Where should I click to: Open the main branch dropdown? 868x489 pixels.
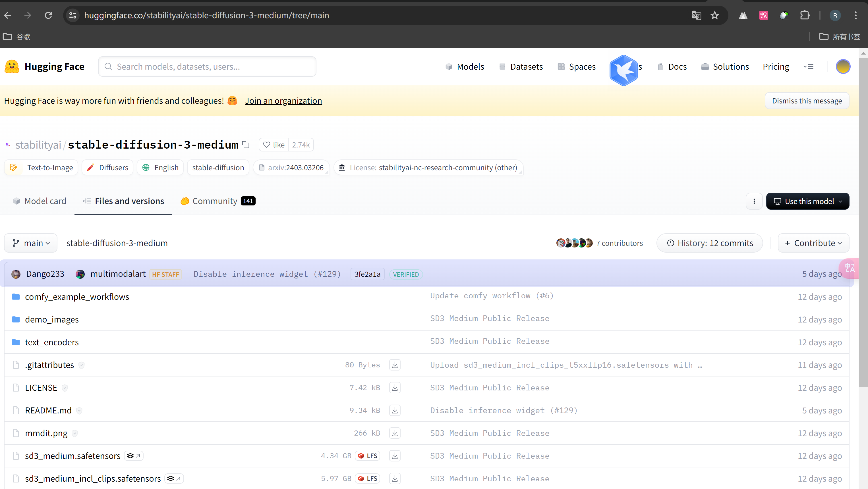pyautogui.click(x=31, y=243)
